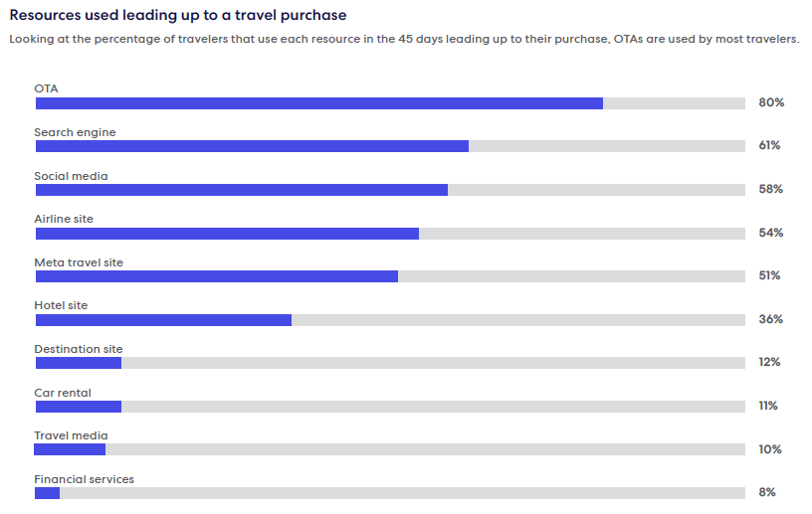
Task: Click the chart subtitle description text
Action: [404, 40]
